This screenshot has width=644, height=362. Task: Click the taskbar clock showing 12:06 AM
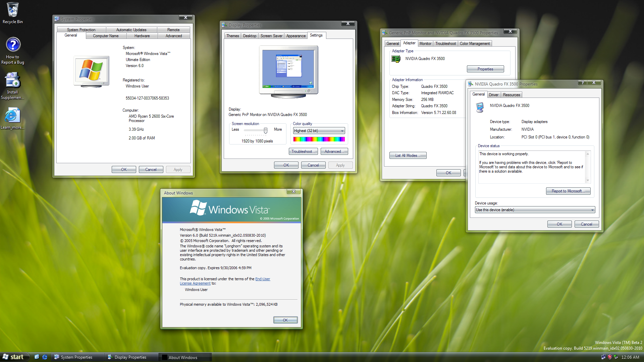point(630,357)
